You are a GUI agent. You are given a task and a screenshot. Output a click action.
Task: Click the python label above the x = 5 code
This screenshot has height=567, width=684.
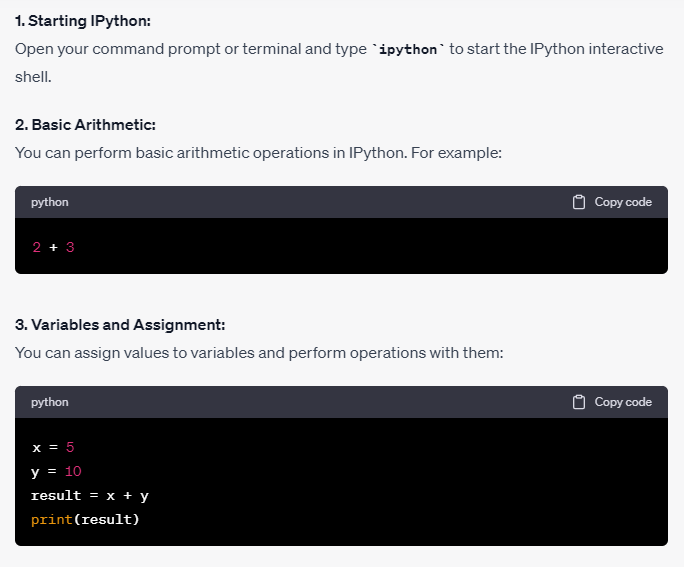coord(50,402)
